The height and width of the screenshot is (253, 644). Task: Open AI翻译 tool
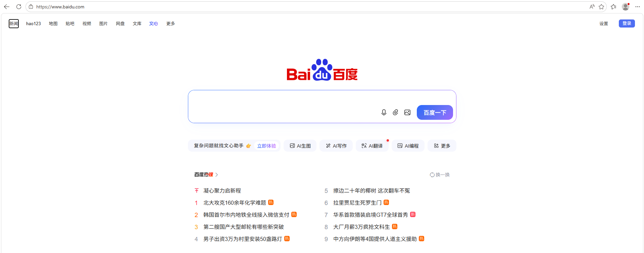tap(372, 146)
